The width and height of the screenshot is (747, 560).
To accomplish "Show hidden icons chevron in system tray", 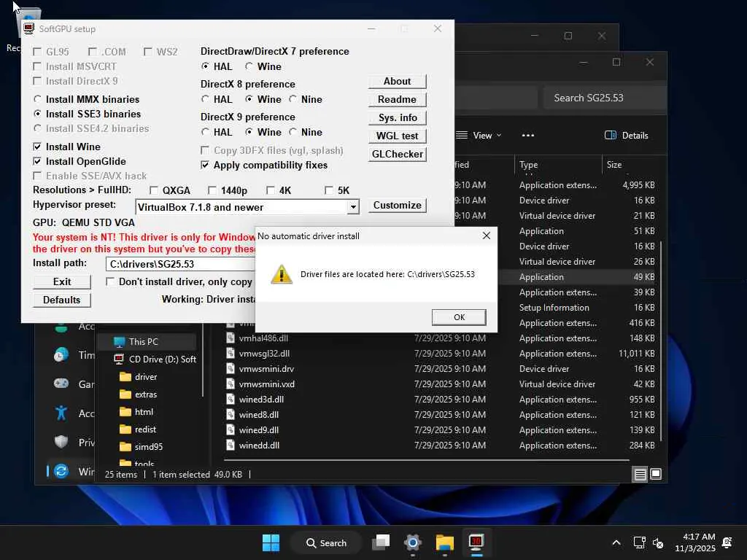I will coord(616,542).
